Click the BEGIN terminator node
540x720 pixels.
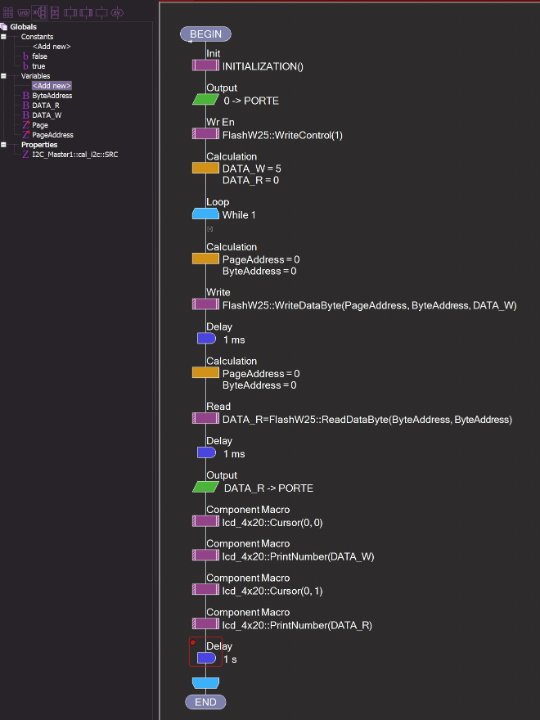point(206,34)
